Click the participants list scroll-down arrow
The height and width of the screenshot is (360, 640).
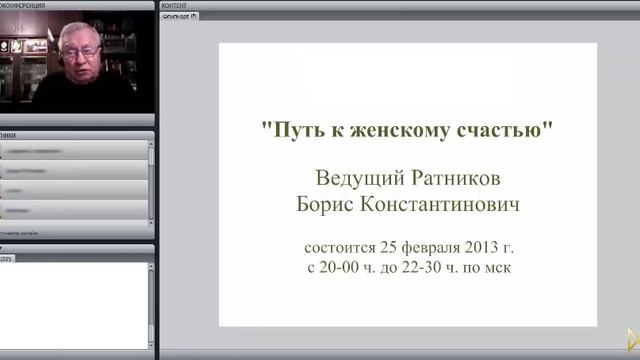click(x=151, y=223)
